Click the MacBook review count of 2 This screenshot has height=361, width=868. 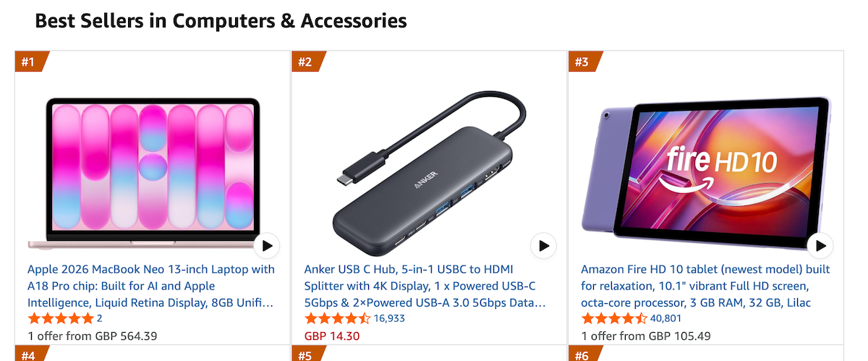[x=100, y=318]
